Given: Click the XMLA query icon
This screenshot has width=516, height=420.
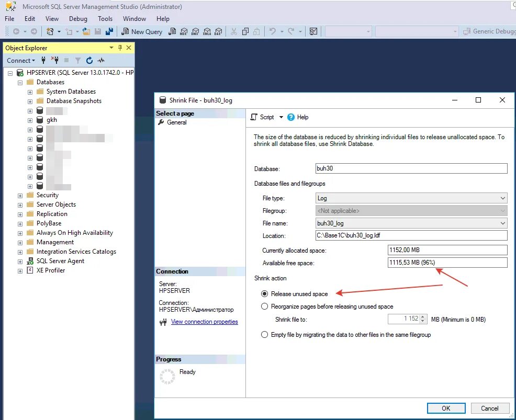Looking at the screenshot, I should tap(207, 31).
